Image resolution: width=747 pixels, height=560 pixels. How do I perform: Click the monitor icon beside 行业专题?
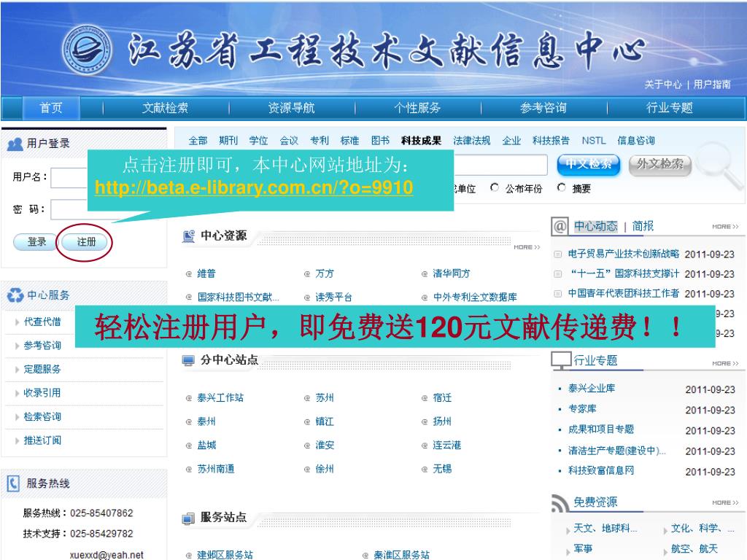pyautogui.click(x=560, y=360)
